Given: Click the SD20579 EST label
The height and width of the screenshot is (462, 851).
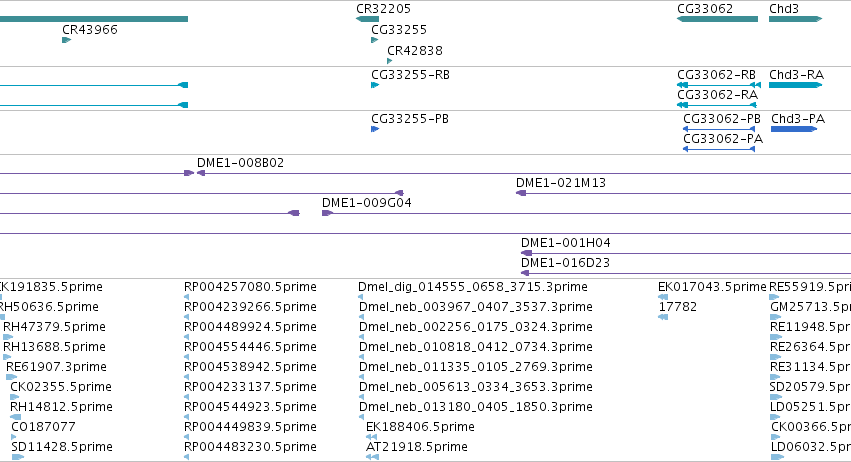Looking at the screenshot, I should pyautogui.click(x=810, y=387).
